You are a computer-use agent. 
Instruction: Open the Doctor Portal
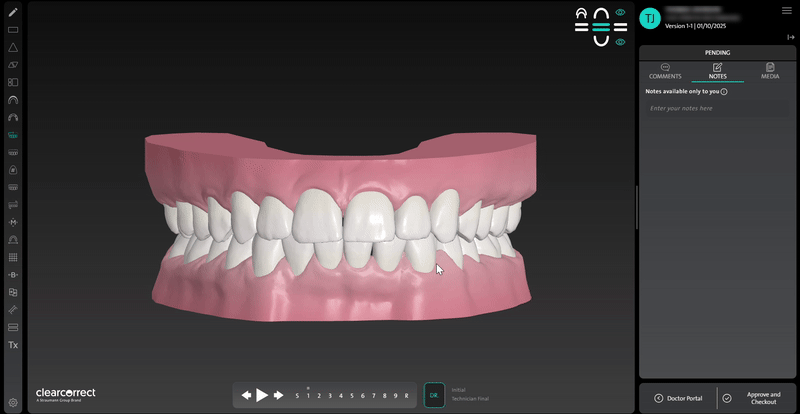pyautogui.click(x=678, y=398)
